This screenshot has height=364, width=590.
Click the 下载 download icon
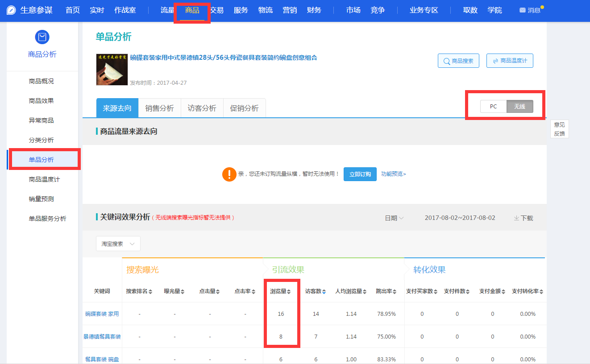click(516, 218)
